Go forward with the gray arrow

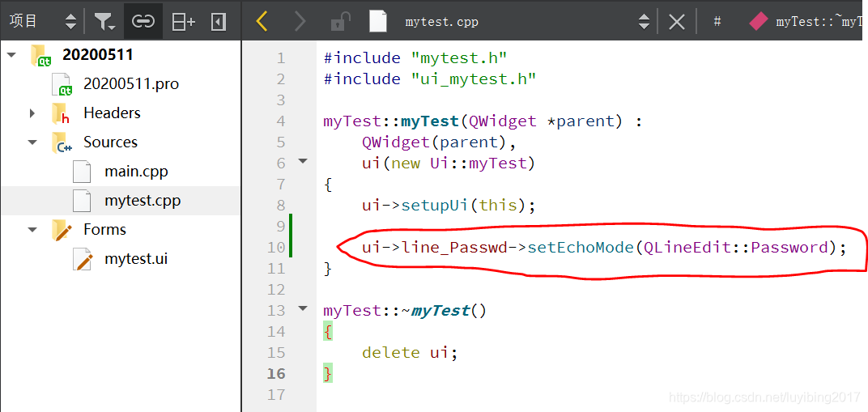pos(300,22)
